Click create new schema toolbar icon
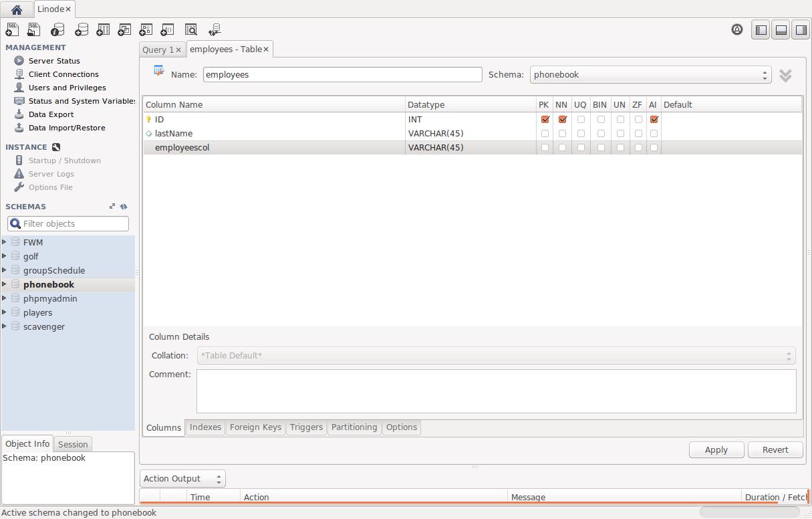Screen dimensions: 812x519 [81, 29]
